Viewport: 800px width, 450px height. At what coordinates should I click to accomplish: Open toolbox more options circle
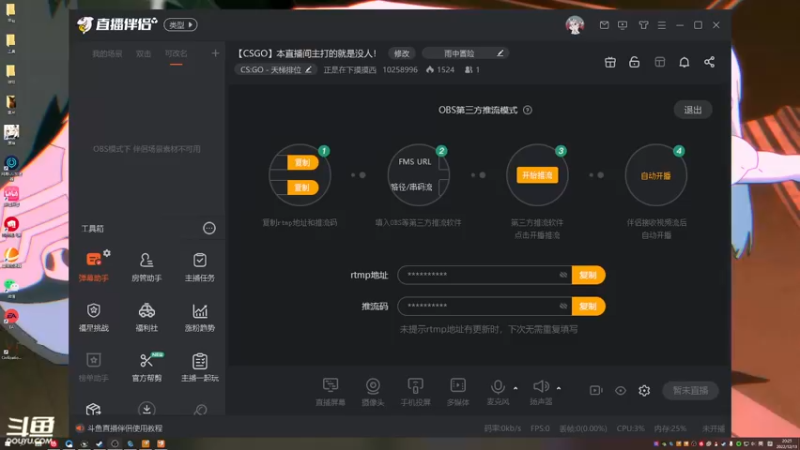tap(209, 228)
